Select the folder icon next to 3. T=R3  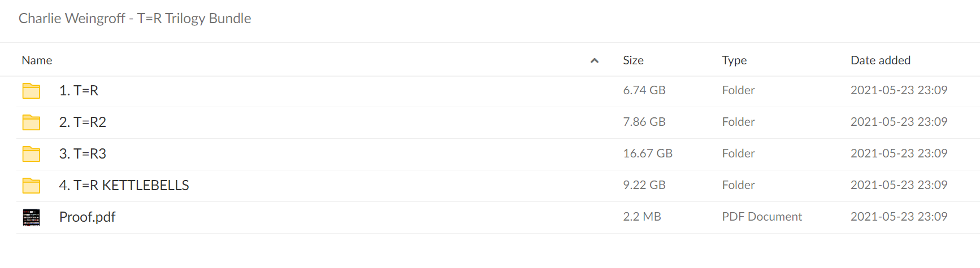[x=31, y=154]
